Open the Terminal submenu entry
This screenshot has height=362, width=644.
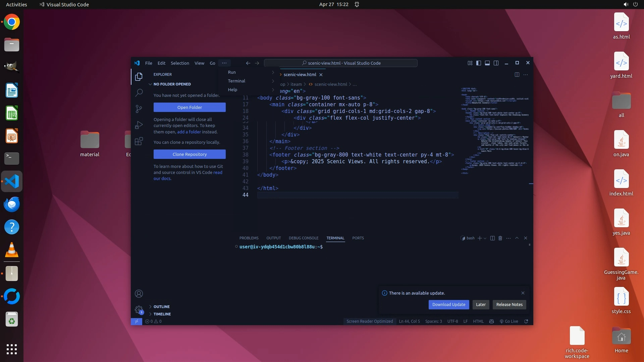tap(236, 81)
